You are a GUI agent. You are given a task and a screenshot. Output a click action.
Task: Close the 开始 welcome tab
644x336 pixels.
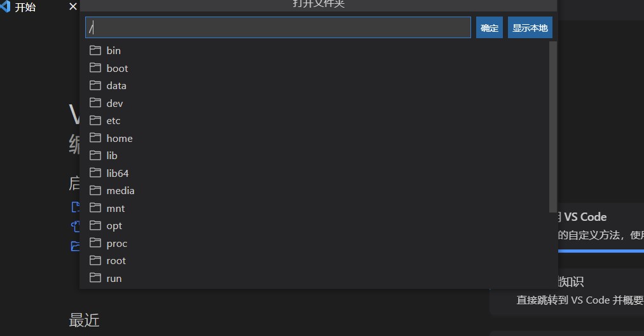click(73, 6)
